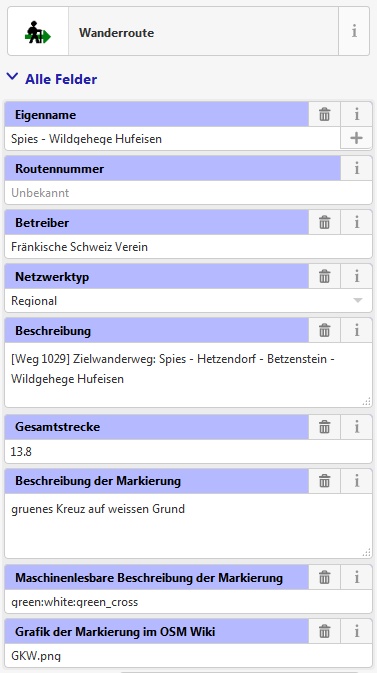Open info for the Wanderroute preset
This screenshot has height=673, width=377.
(354, 31)
